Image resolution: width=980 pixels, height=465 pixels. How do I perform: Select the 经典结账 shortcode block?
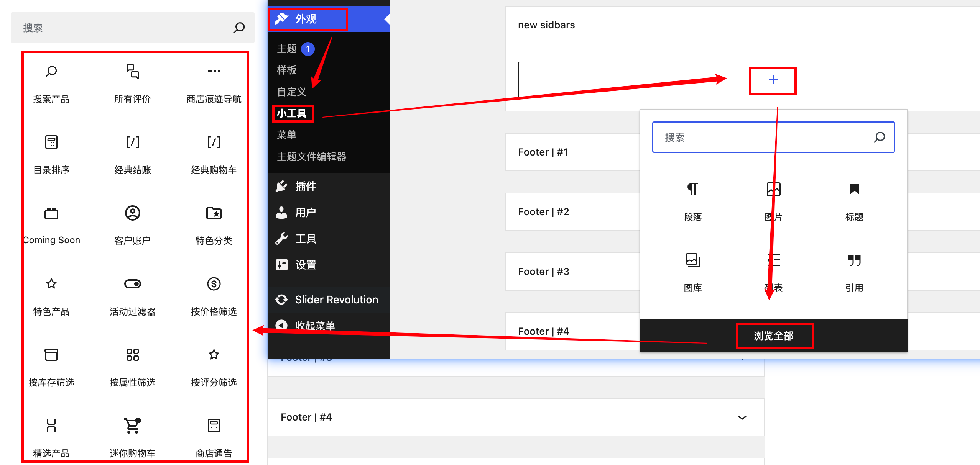pyautogui.click(x=133, y=155)
